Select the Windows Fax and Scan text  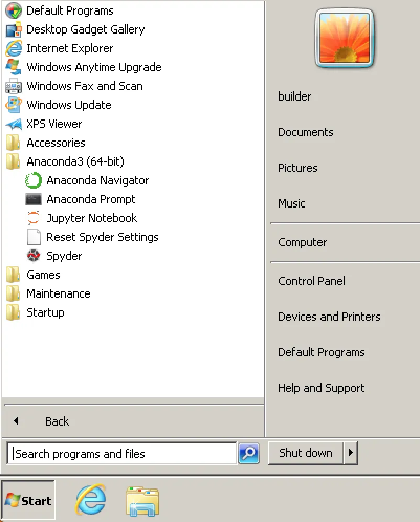pyautogui.click(x=85, y=86)
